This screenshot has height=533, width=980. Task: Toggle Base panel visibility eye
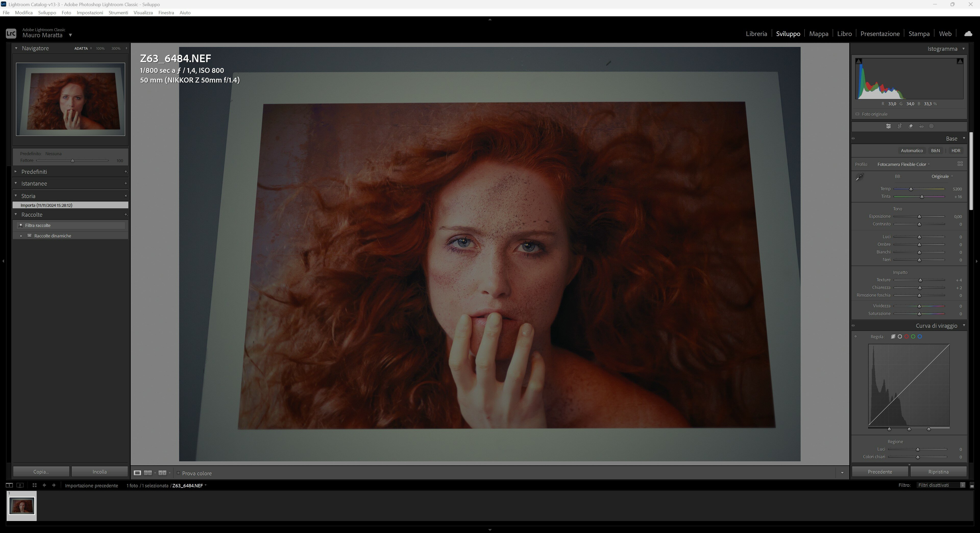(853, 138)
